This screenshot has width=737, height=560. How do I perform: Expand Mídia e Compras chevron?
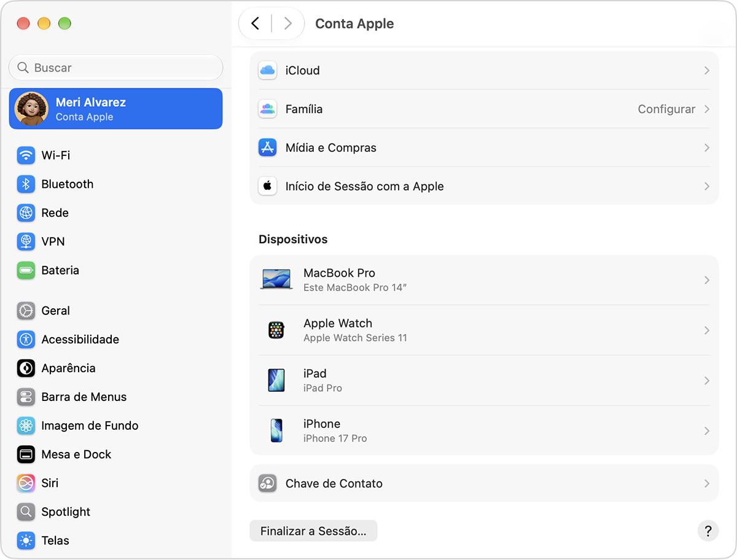click(x=707, y=148)
